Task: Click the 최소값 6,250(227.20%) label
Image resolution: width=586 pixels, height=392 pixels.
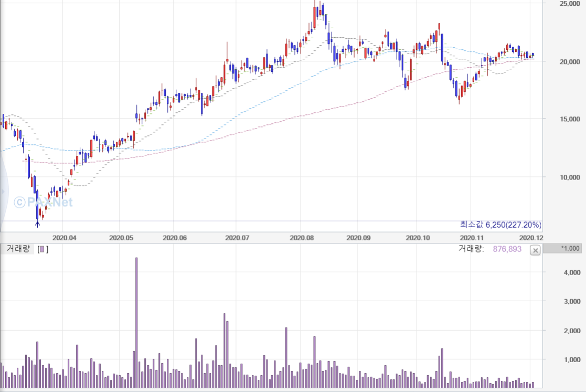Action: pos(500,225)
